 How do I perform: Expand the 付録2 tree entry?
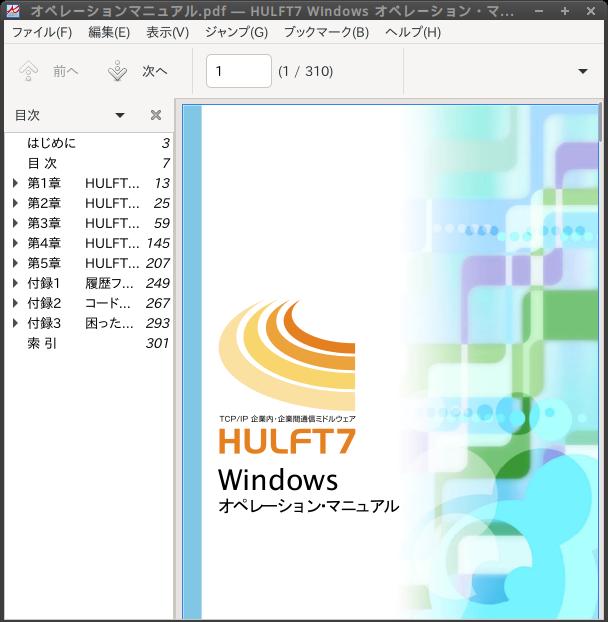click(x=15, y=303)
